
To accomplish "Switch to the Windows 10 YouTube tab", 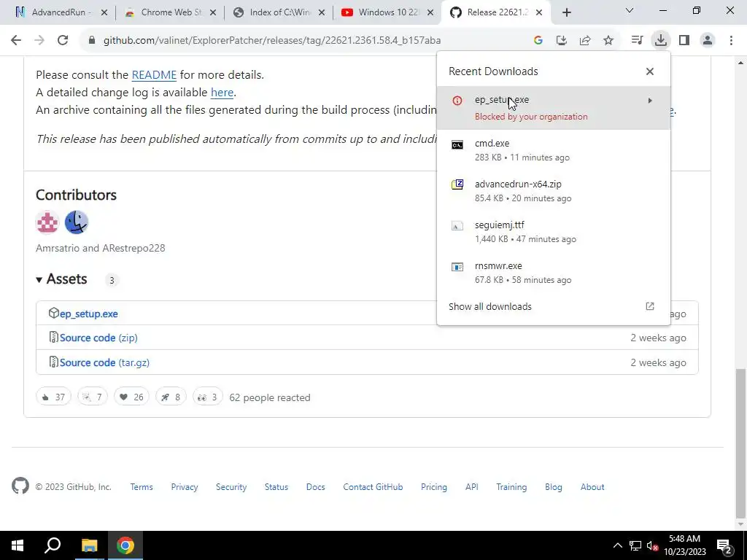I will tap(387, 12).
